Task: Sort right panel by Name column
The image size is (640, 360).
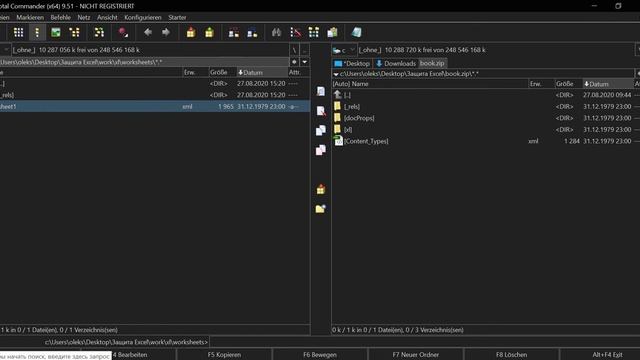Action: coord(430,84)
